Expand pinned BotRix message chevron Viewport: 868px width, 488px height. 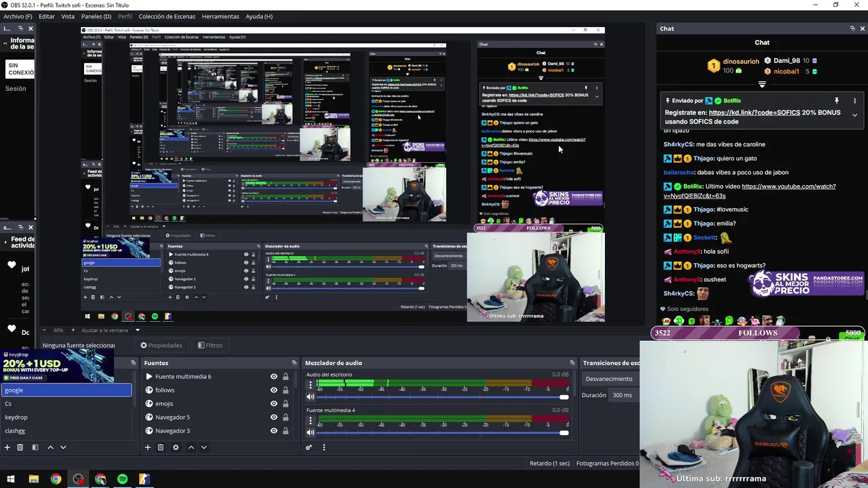[x=854, y=115]
